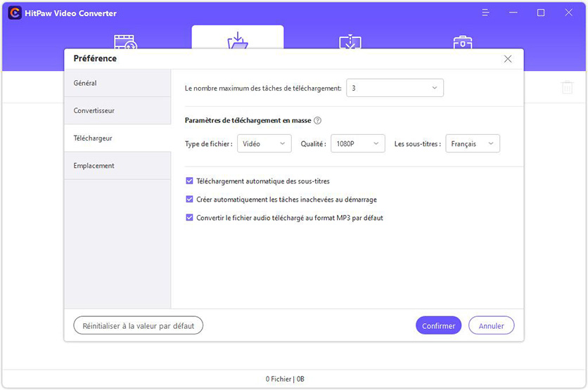Screen dimensions: 588x390
Task: Disable Convertir le fichier audio en MP3
Action: 189,218
